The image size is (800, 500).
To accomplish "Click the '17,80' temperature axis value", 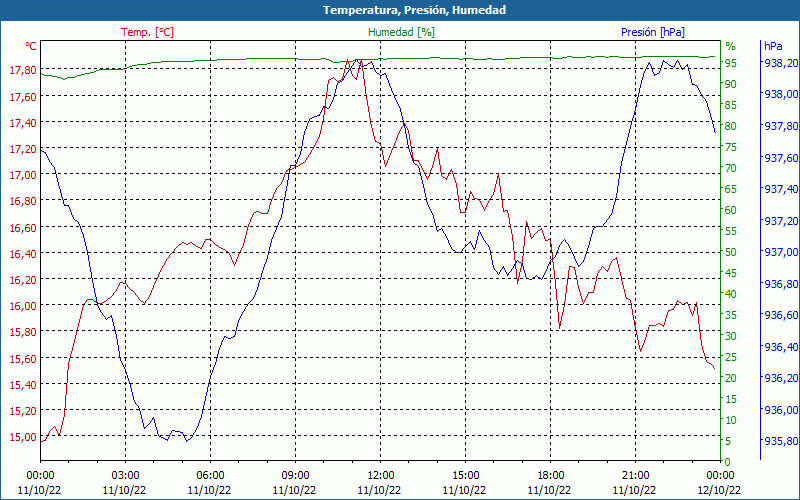I will tap(23, 70).
